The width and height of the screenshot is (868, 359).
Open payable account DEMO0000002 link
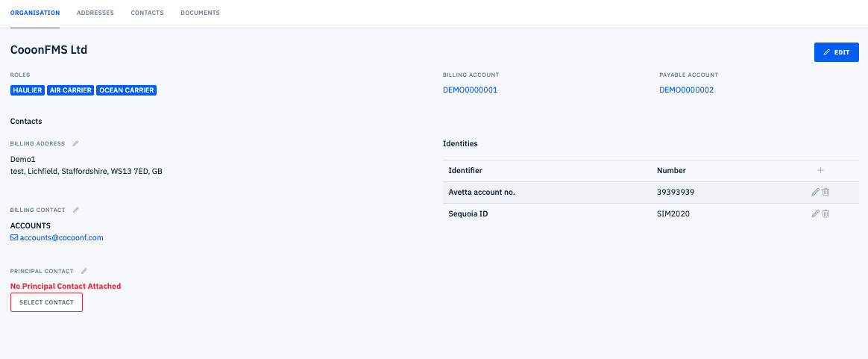coord(686,90)
